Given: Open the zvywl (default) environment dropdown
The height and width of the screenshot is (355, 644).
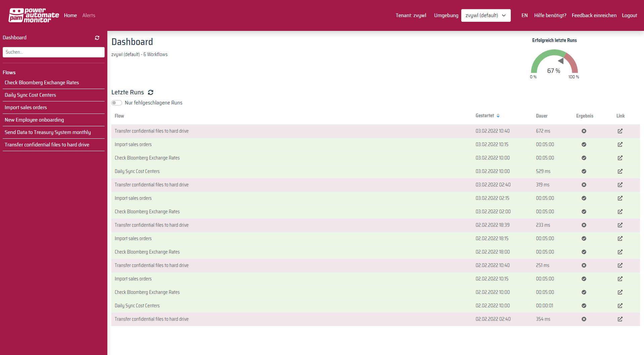Looking at the screenshot, I should point(486,15).
